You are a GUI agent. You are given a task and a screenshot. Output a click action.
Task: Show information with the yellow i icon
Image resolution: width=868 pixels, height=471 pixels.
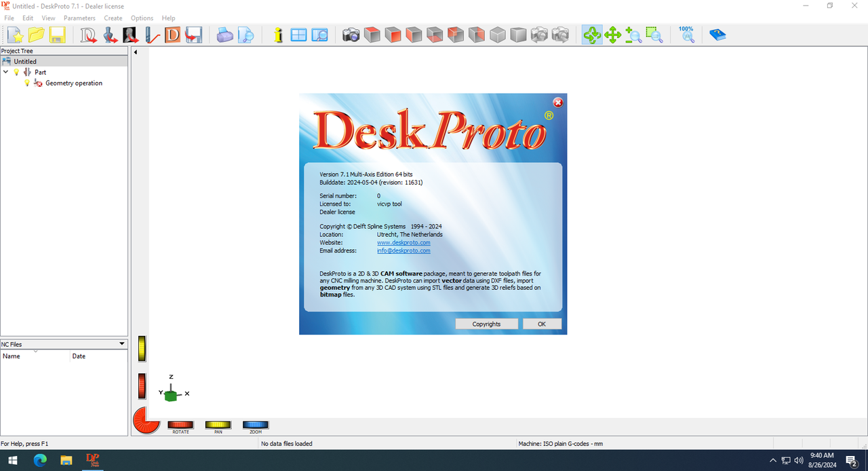click(277, 35)
